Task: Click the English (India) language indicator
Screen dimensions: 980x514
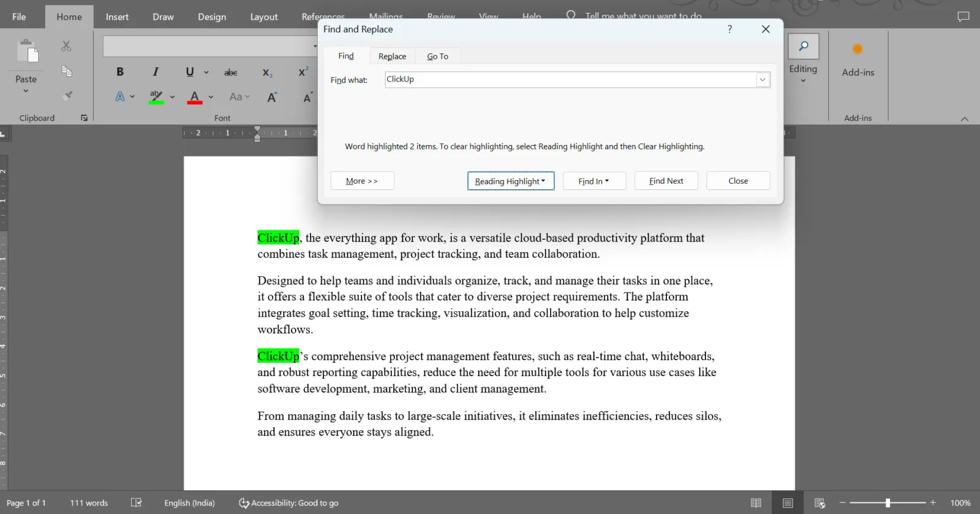Action: click(x=189, y=503)
